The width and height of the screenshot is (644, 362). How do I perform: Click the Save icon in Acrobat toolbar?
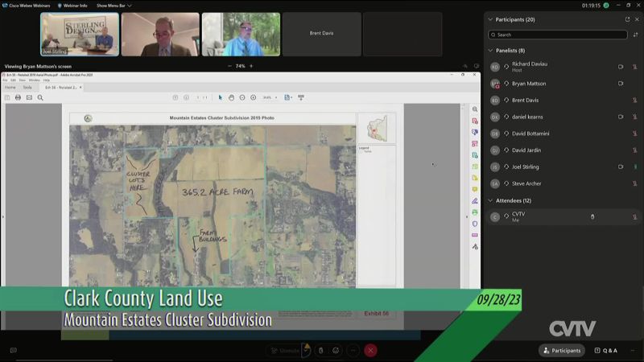coord(7,97)
